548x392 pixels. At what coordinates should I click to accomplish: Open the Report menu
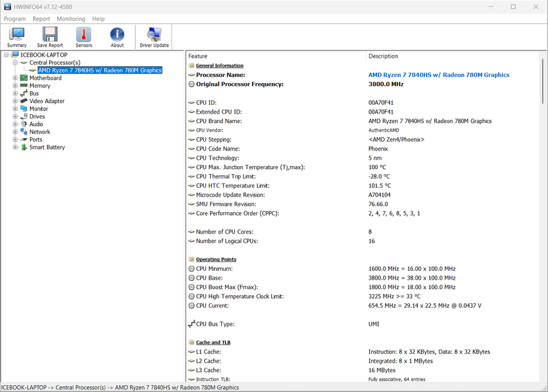click(41, 19)
